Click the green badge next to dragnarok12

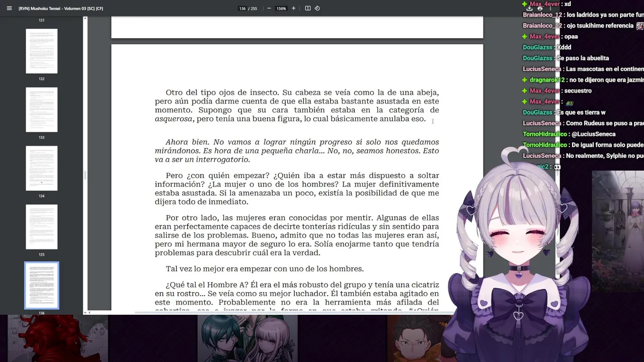[x=525, y=80]
